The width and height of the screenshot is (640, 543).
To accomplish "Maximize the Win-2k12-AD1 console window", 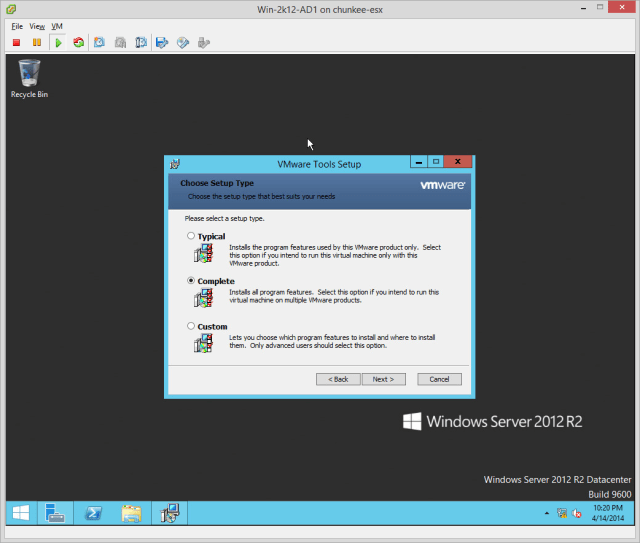I will [x=600, y=8].
